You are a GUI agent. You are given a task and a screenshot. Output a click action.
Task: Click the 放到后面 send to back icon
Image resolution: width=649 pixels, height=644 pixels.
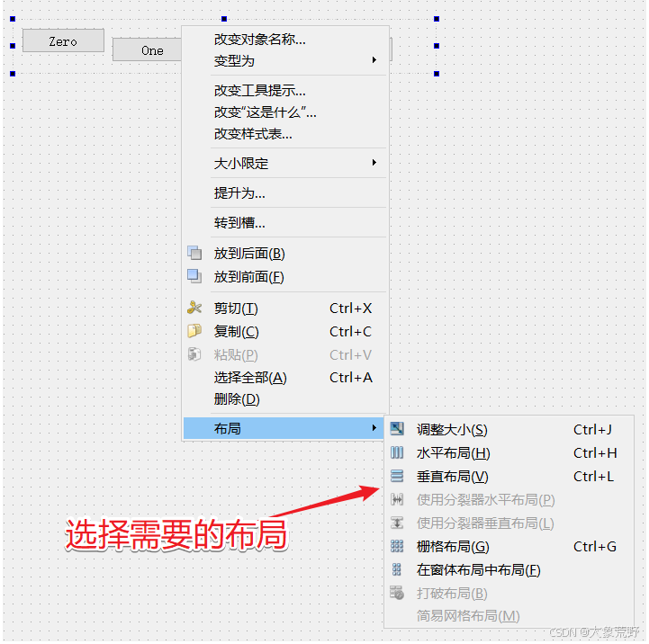point(194,253)
